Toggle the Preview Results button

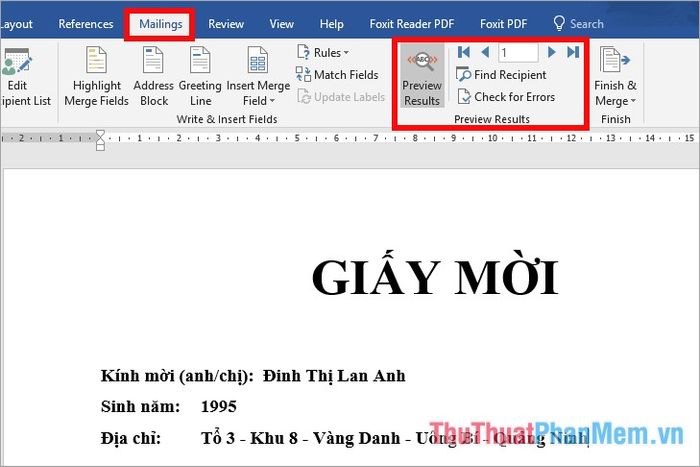coord(421,78)
